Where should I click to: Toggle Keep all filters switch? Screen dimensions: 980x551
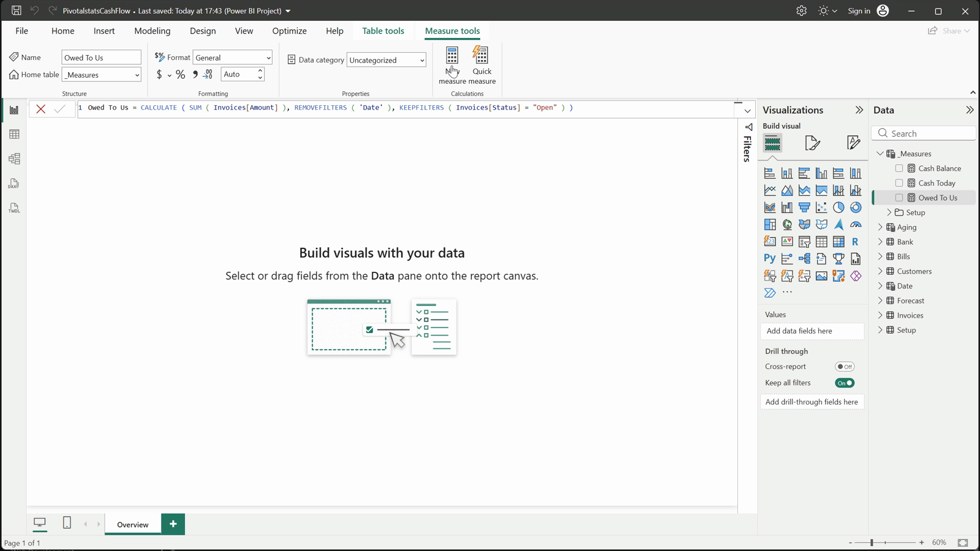point(845,383)
